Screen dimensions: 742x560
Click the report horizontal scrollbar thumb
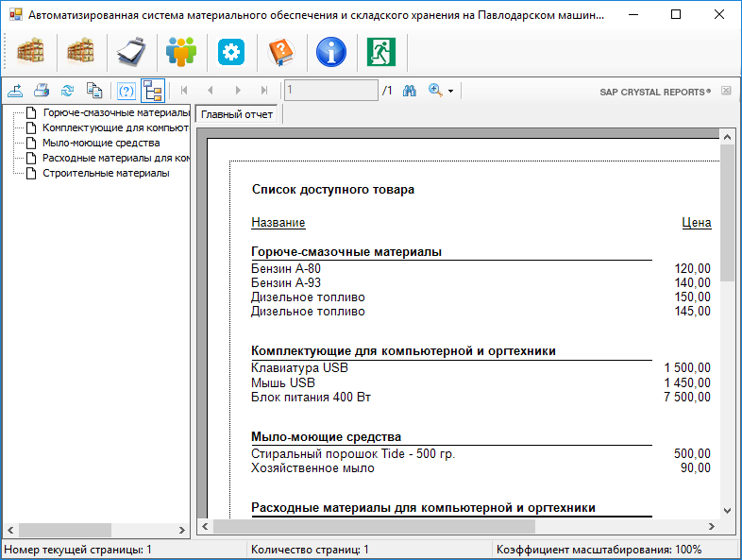[374, 526]
